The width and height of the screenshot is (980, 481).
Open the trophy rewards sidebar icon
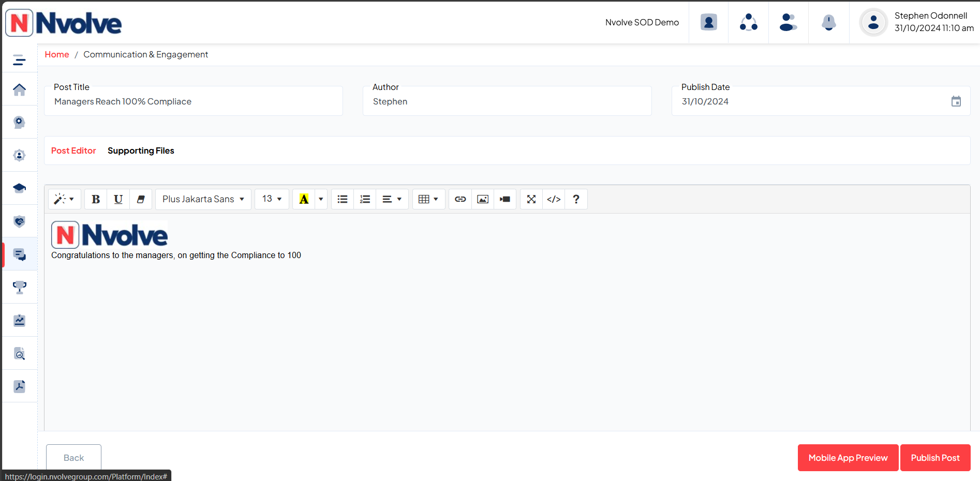point(19,287)
